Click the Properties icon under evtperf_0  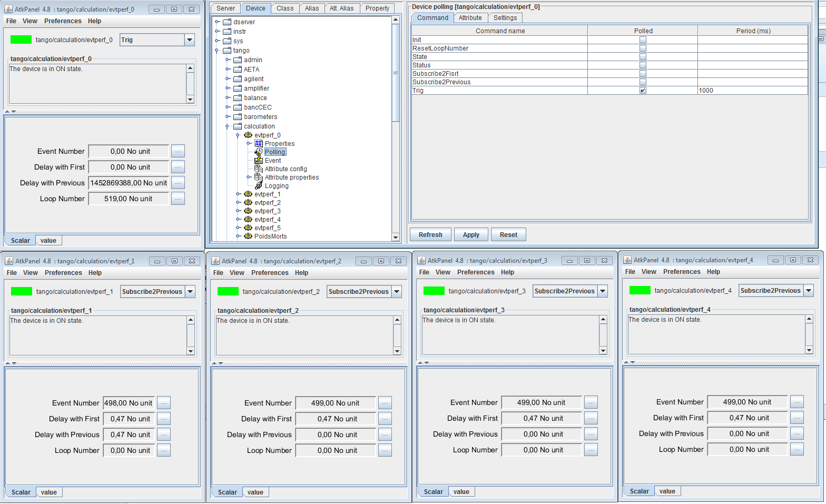tap(259, 143)
